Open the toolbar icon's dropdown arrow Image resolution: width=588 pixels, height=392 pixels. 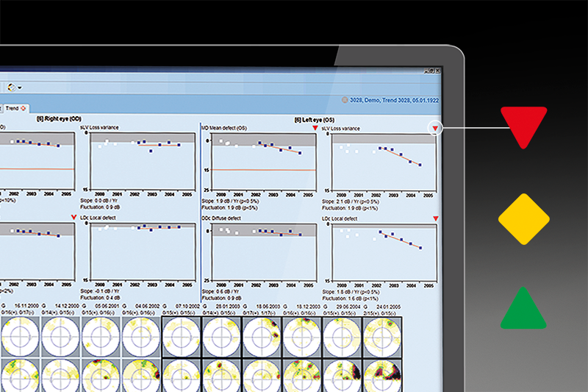pyautogui.click(x=20, y=87)
